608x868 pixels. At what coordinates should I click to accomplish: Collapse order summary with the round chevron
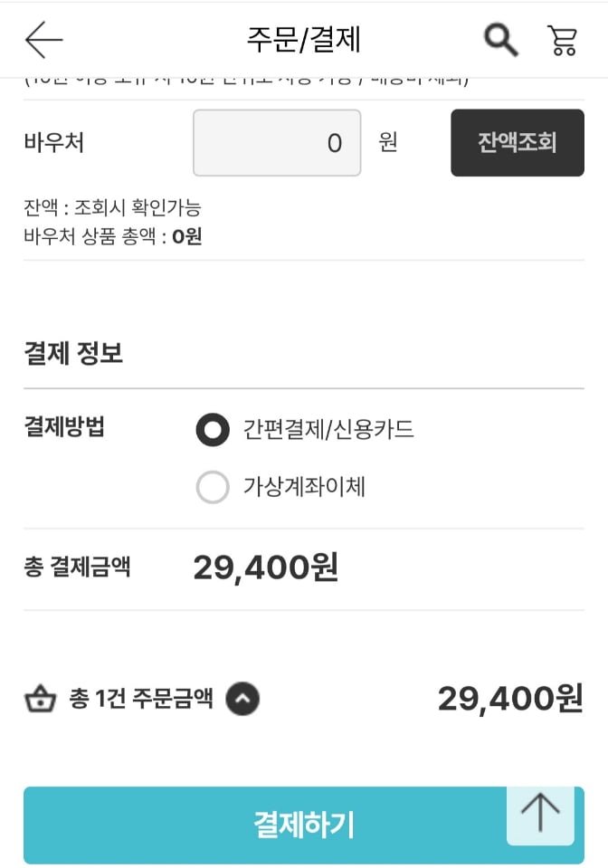[242, 700]
